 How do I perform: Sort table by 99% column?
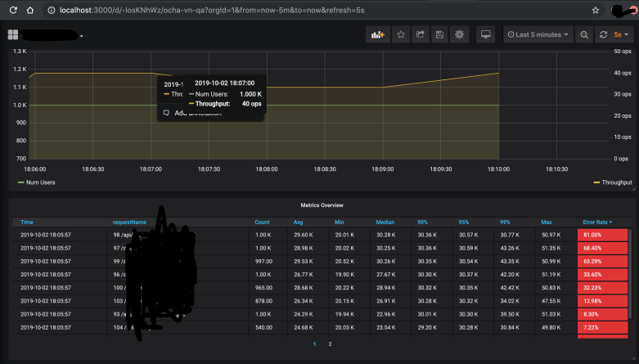(505, 222)
